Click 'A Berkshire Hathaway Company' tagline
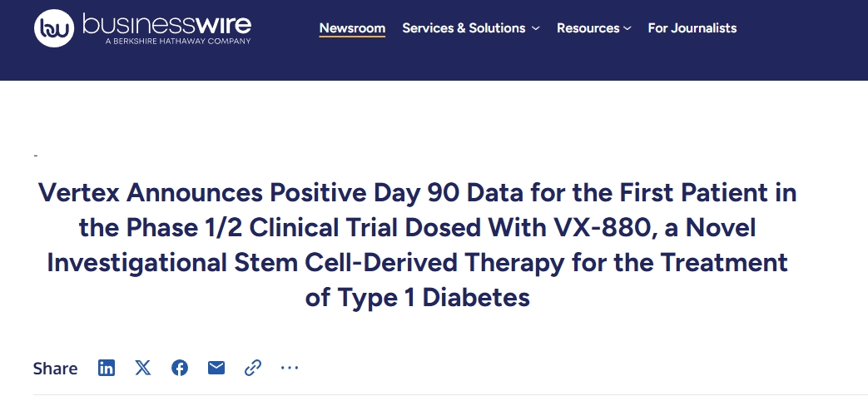Screen dimensions: 868x396 [x=178, y=41]
